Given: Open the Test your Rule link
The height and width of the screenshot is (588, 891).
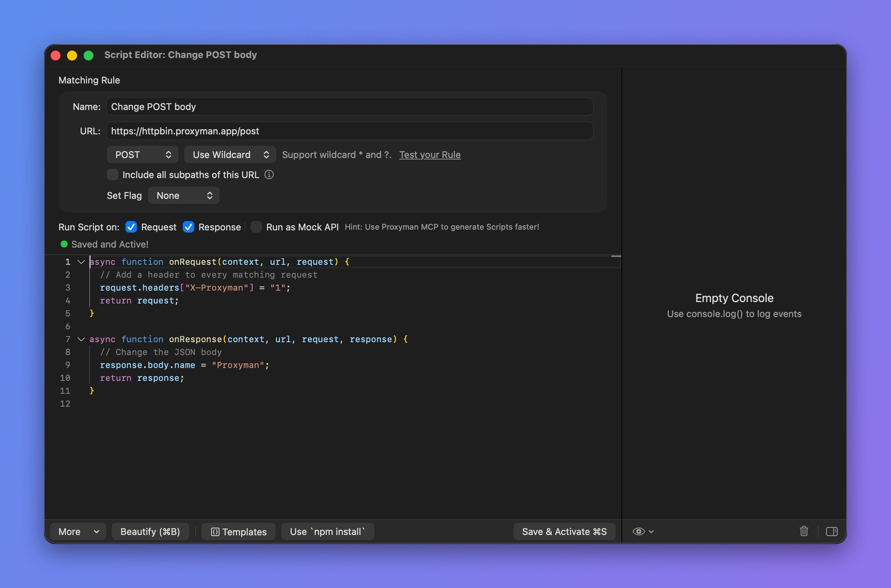Looking at the screenshot, I should [430, 154].
